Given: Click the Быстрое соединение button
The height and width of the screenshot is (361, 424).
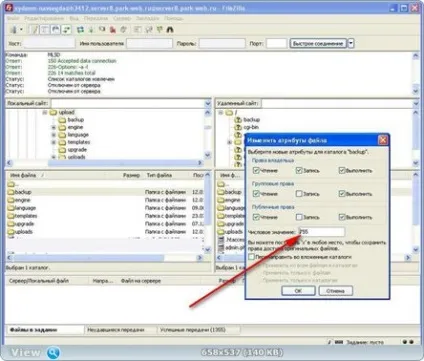Looking at the screenshot, I should [318, 43].
